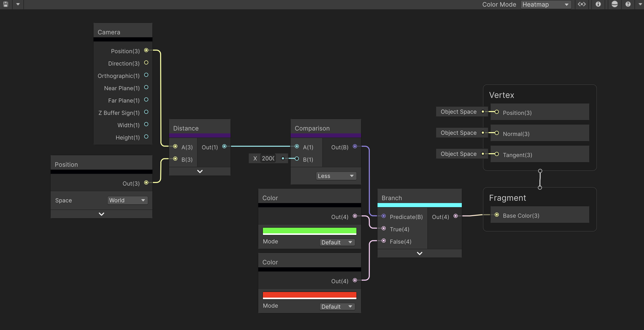Click the green color swatch
The height and width of the screenshot is (330, 644).
coord(309,231)
